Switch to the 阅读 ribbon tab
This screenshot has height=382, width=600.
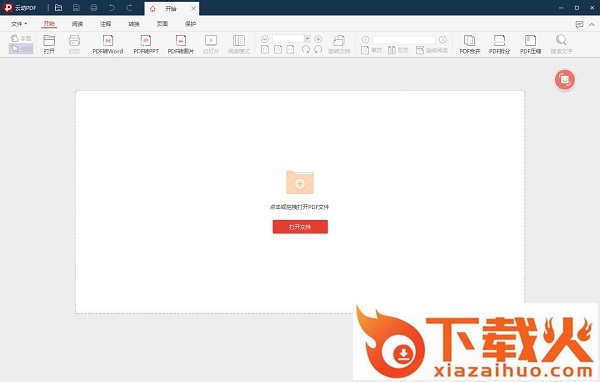pyautogui.click(x=77, y=24)
